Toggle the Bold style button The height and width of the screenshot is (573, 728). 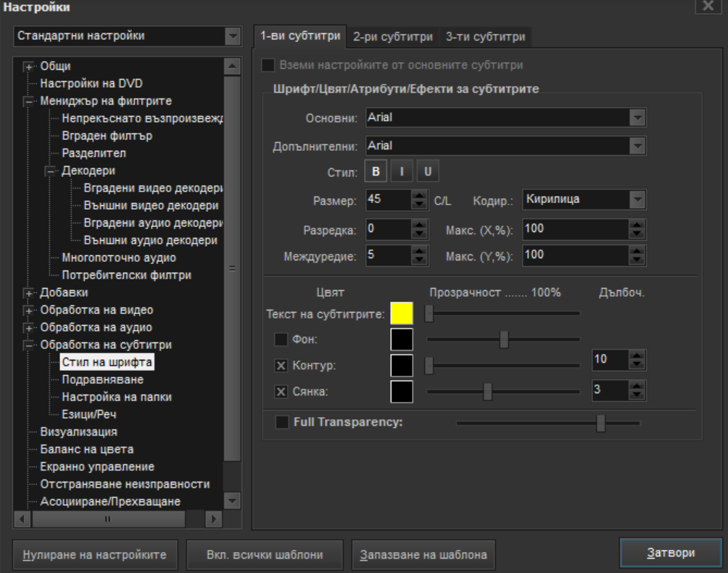pyautogui.click(x=376, y=172)
